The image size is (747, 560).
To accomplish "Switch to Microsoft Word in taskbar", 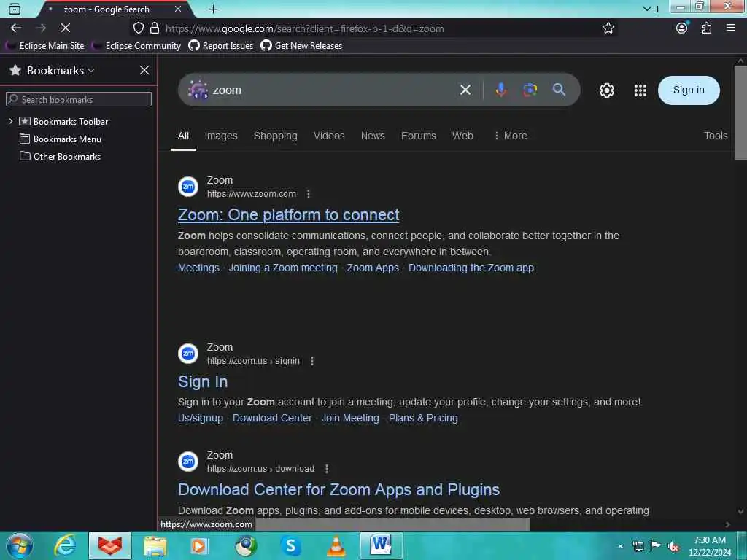I will pyautogui.click(x=381, y=545).
